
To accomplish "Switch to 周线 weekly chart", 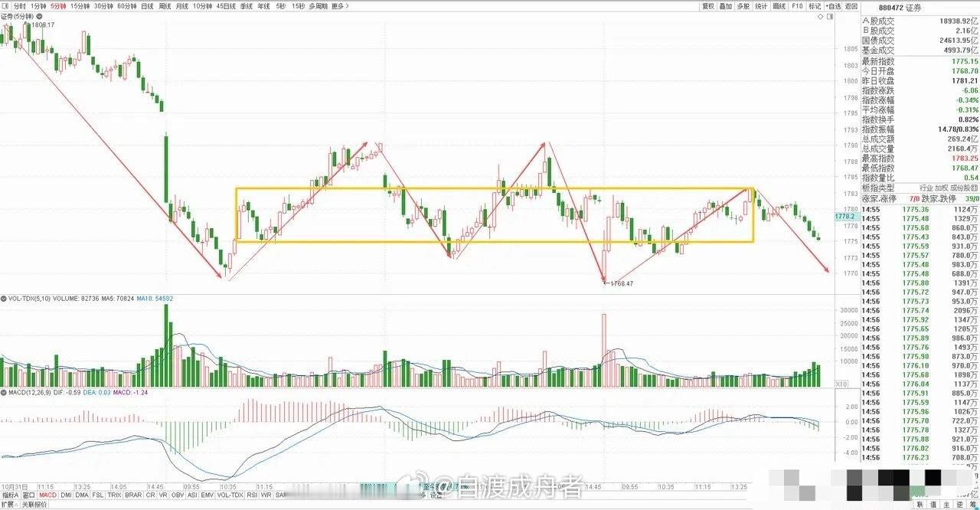I will [165, 6].
